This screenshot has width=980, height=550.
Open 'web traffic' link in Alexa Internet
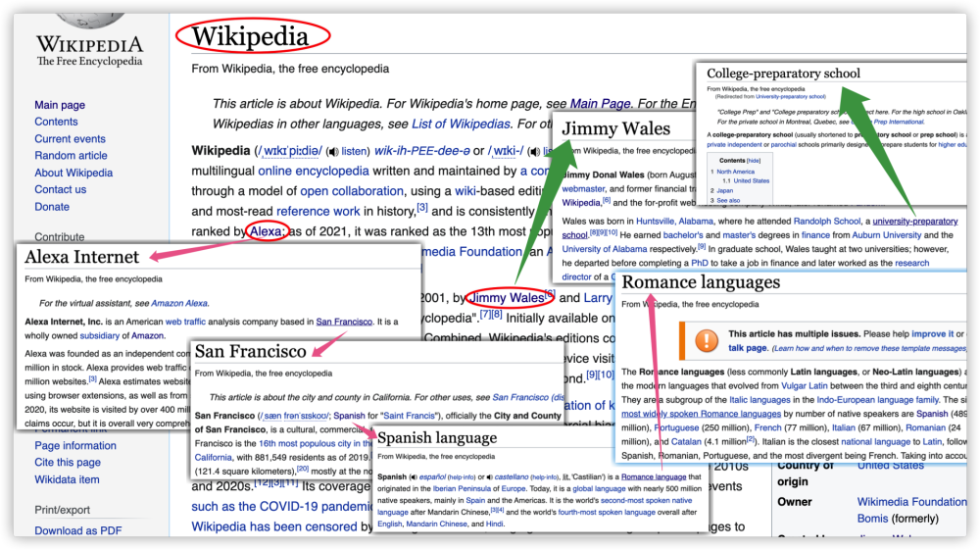[185, 322]
